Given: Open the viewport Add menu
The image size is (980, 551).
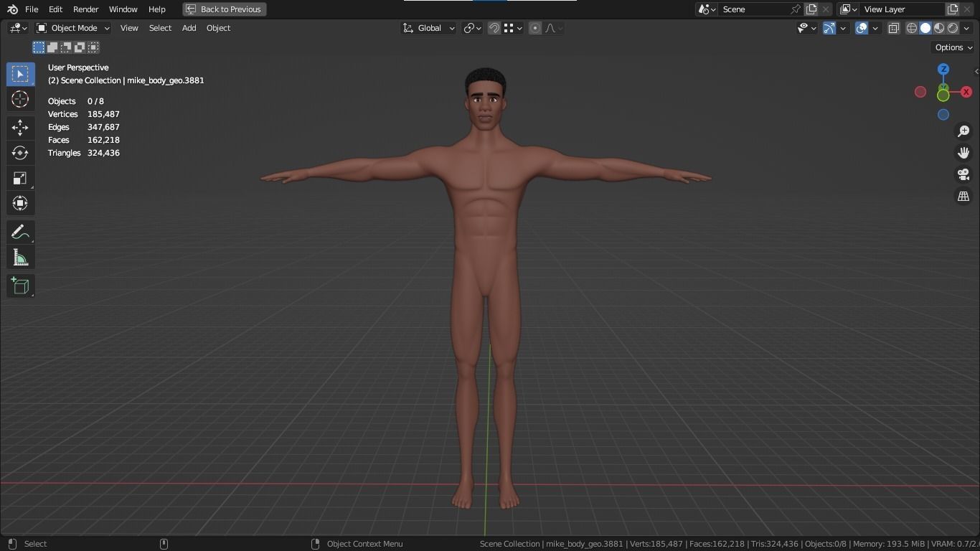Looking at the screenshot, I should (189, 28).
